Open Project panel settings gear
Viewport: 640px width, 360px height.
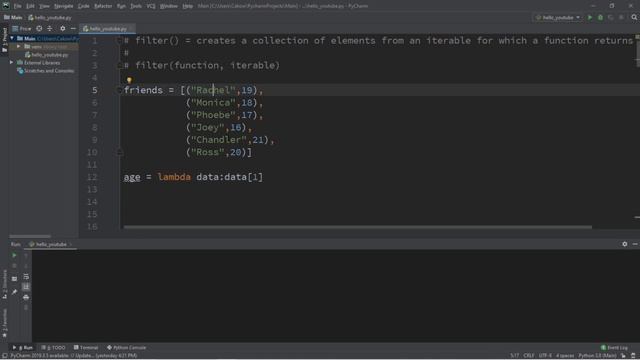coord(62,29)
